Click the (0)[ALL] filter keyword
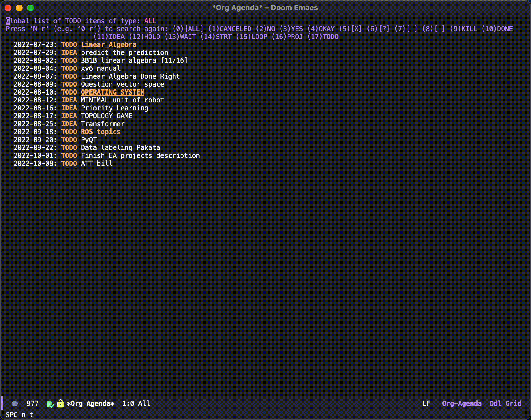 [x=188, y=29]
